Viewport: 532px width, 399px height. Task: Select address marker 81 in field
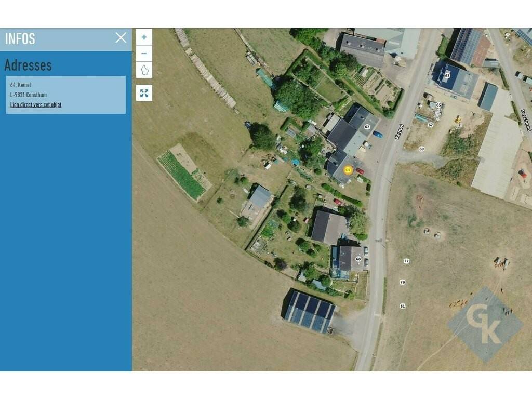403,306
